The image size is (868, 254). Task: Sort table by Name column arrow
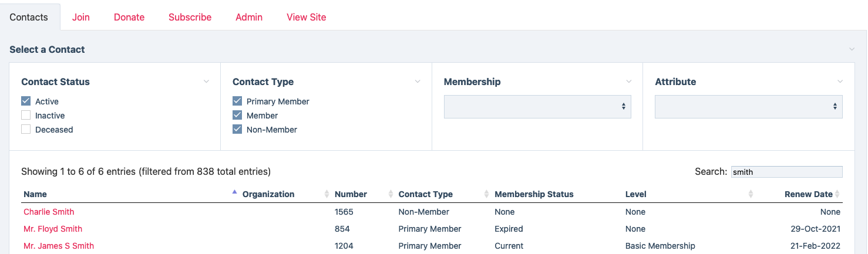point(234,192)
